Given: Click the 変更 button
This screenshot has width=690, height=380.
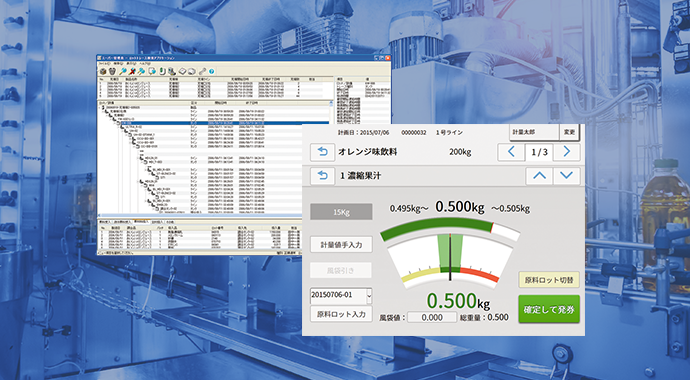Looking at the screenshot, I should click(x=569, y=132).
